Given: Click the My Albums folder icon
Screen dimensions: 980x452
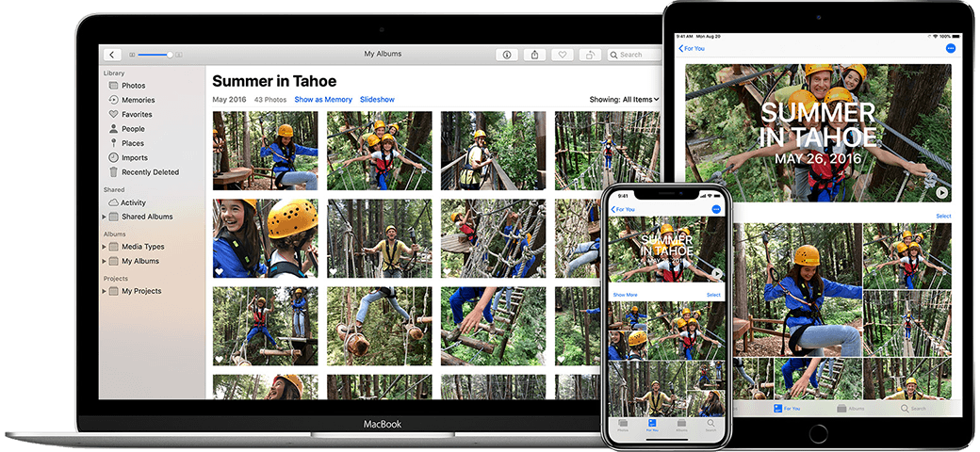Looking at the screenshot, I should tap(114, 261).
